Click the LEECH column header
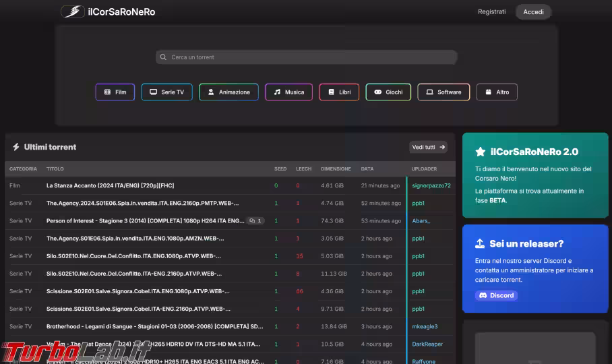Image resolution: width=612 pixels, height=364 pixels. tap(304, 169)
